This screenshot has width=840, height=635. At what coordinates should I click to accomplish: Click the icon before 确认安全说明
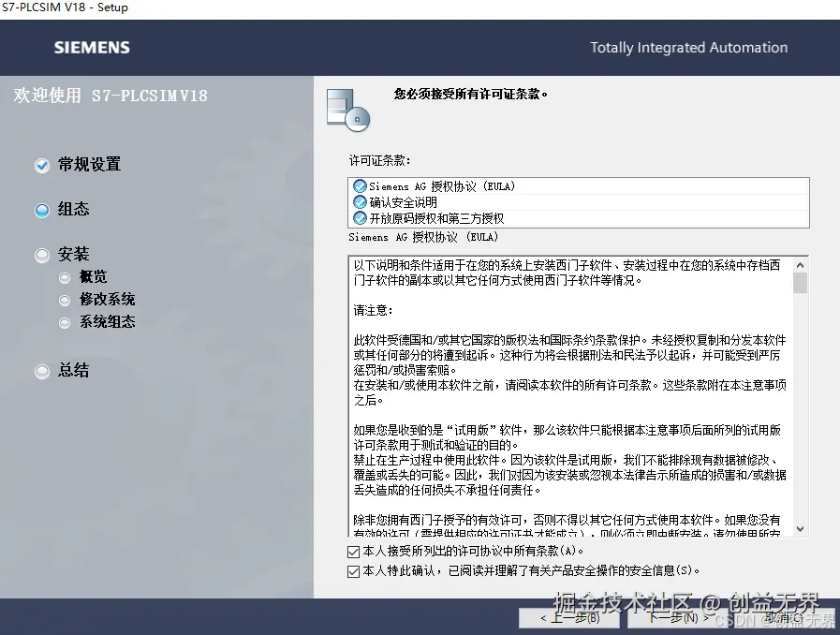tap(360, 202)
